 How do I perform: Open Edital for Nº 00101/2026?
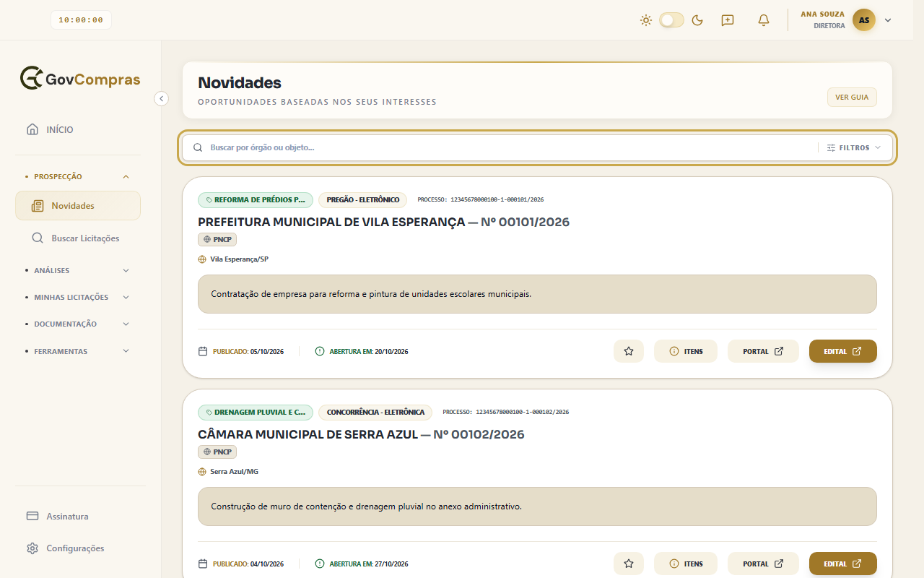[x=843, y=351]
